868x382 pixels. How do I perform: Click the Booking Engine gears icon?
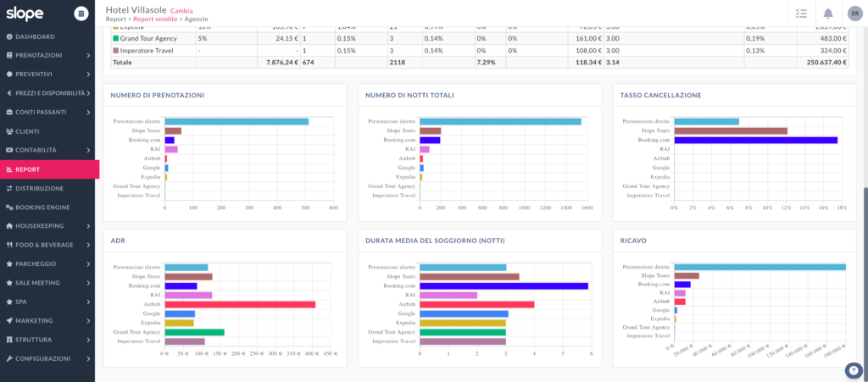click(x=9, y=208)
